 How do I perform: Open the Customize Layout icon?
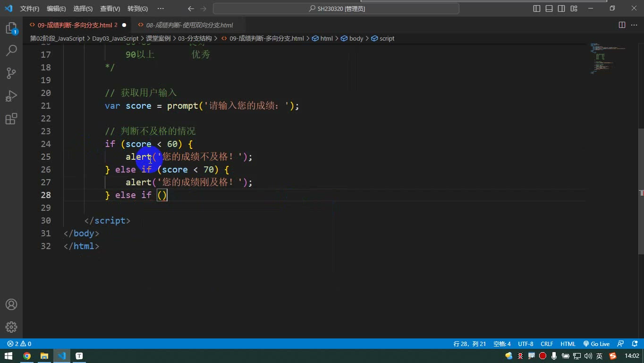point(574,9)
